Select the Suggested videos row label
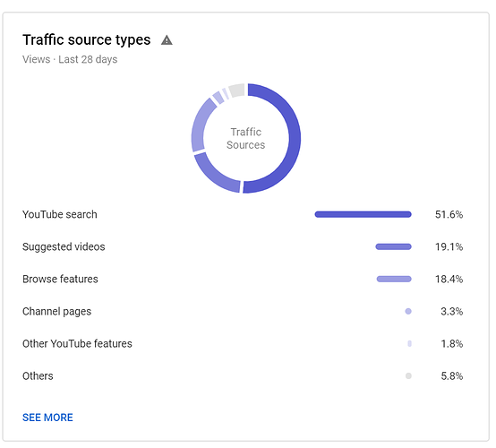 [x=64, y=246]
